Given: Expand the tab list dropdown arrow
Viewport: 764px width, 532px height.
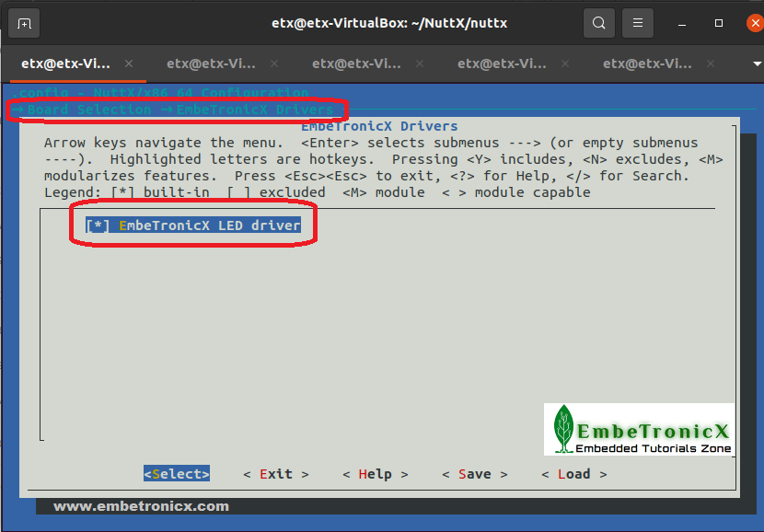Looking at the screenshot, I should tap(758, 64).
